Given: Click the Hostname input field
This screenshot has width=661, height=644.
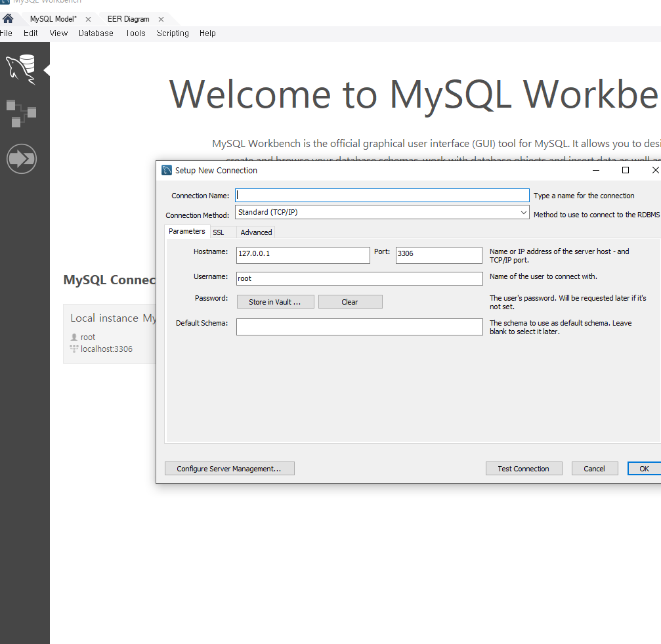Looking at the screenshot, I should 303,255.
